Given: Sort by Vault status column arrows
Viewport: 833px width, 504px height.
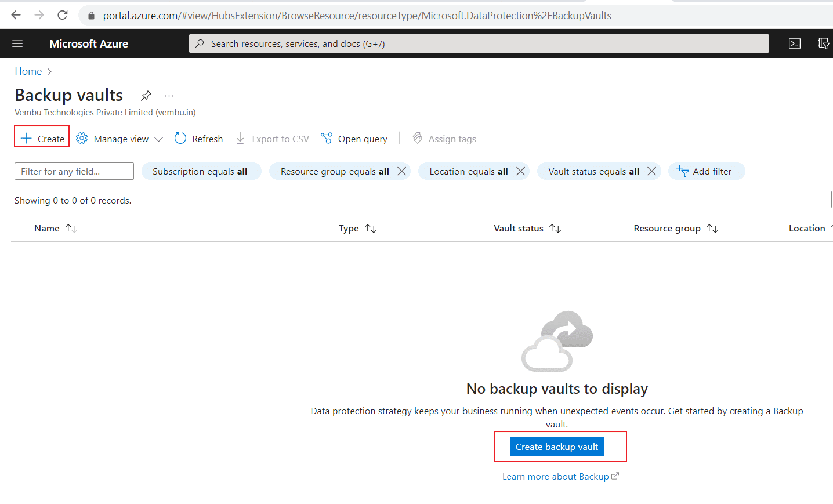Looking at the screenshot, I should [555, 229].
